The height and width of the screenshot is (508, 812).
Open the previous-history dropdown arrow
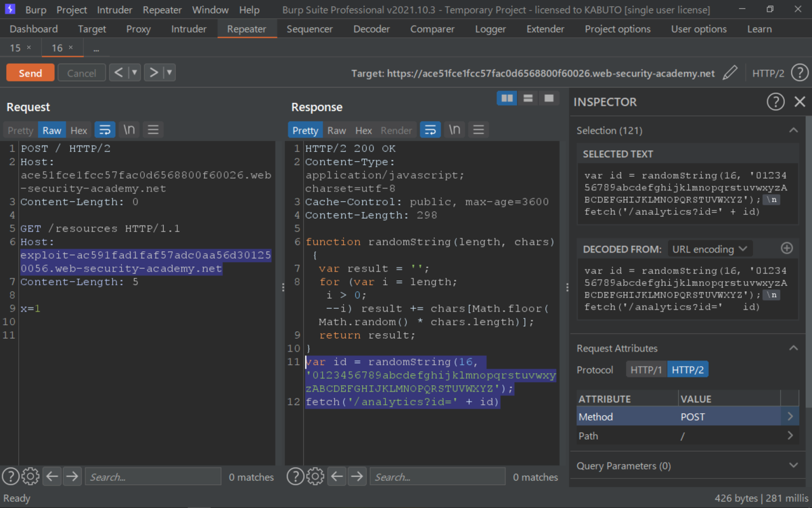[x=135, y=72]
